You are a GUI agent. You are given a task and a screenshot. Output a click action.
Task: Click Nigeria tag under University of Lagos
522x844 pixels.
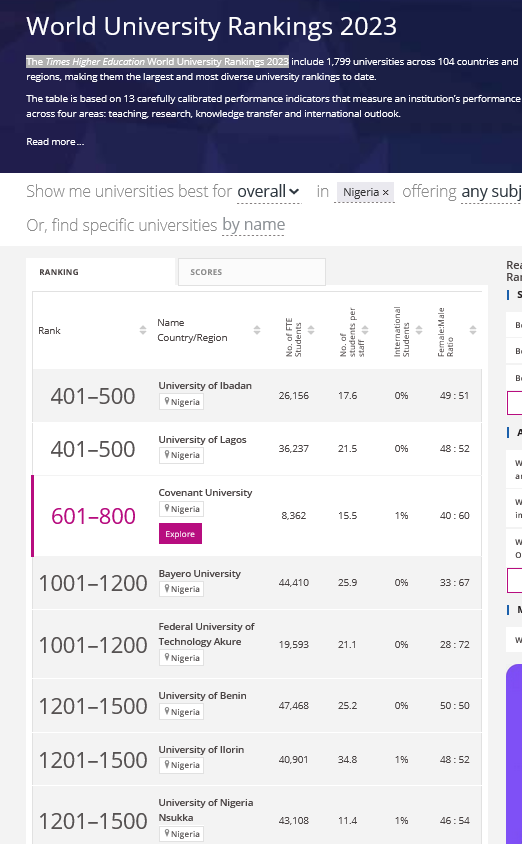(181, 455)
